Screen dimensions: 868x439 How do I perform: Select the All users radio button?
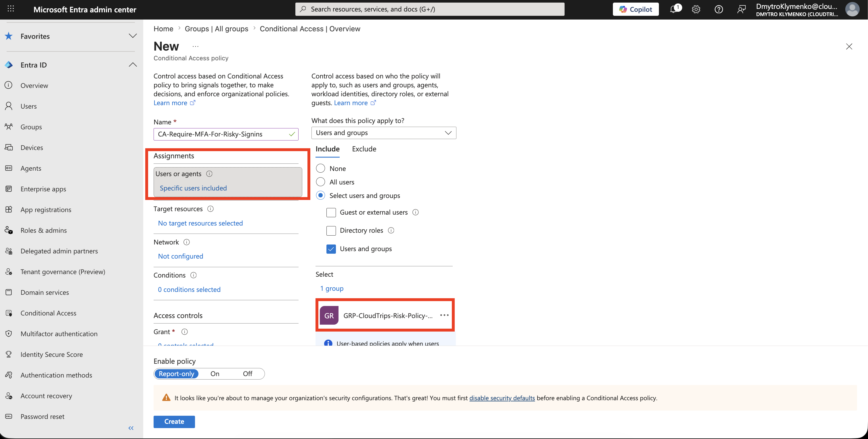(x=320, y=182)
